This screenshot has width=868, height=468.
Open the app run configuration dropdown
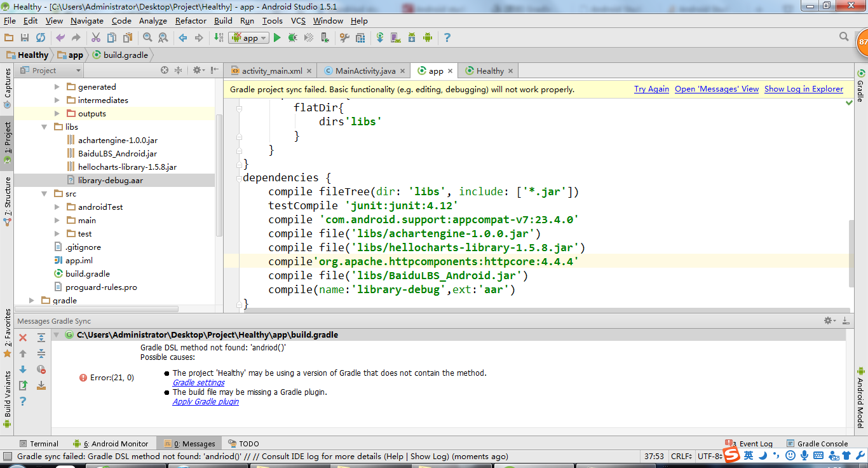[x=248, y=38]
